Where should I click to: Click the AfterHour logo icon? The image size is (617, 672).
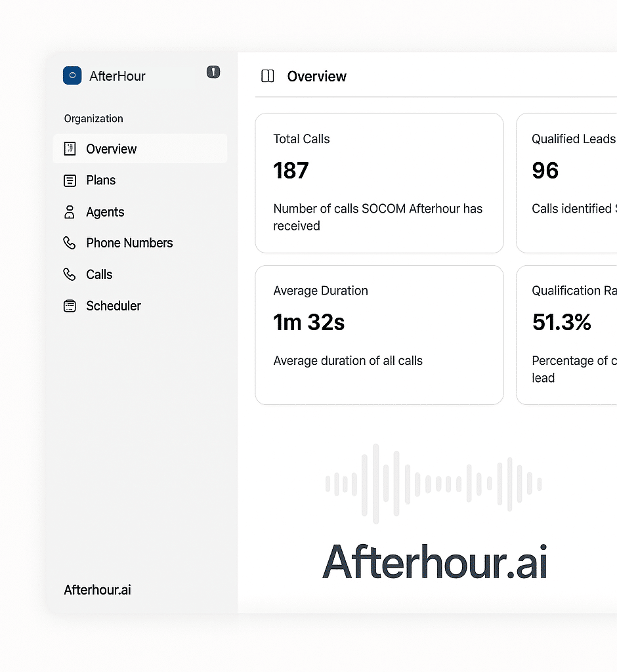pyautogui.click(x=72, y=75)
